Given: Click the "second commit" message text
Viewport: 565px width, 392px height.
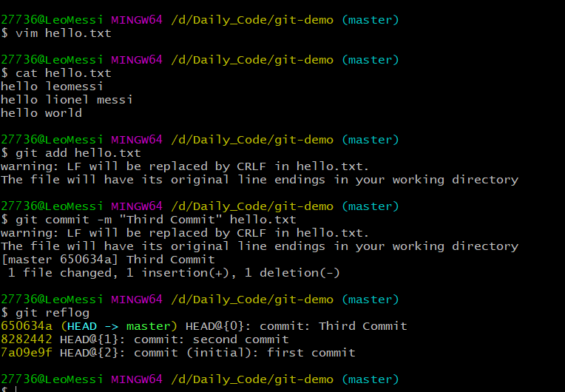Looking at the screenshot, I should 240,339.
